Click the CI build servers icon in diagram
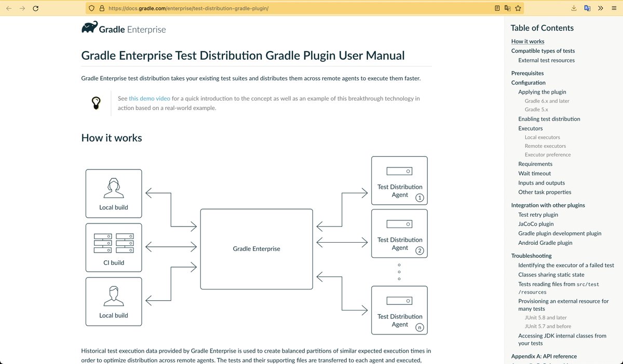 [114, 243]
